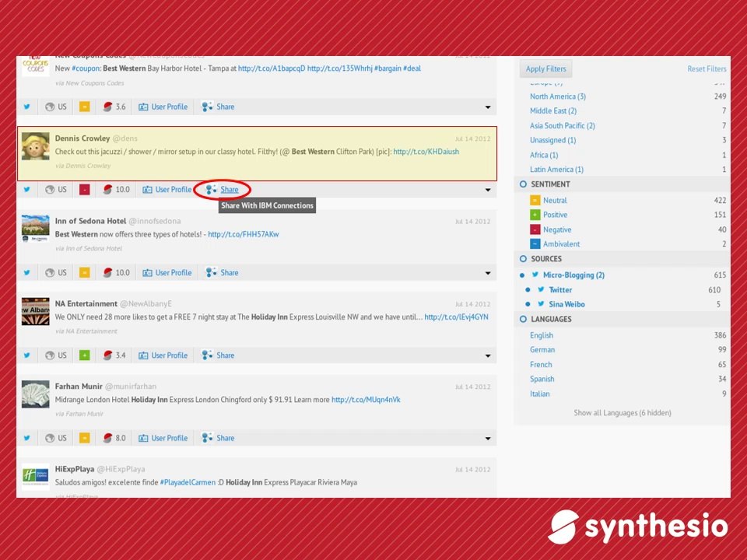The image size is (747, 560).
Task: Filter by Asia South Pacific region
Action: tap(562, 126)
